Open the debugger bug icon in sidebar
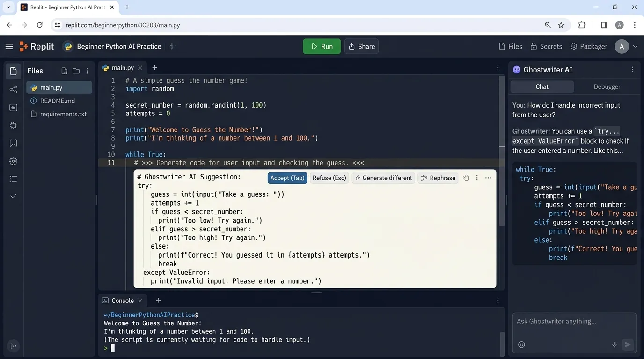Image resolution: width=644 pixels, height=359 pixels. pos(14,125)
